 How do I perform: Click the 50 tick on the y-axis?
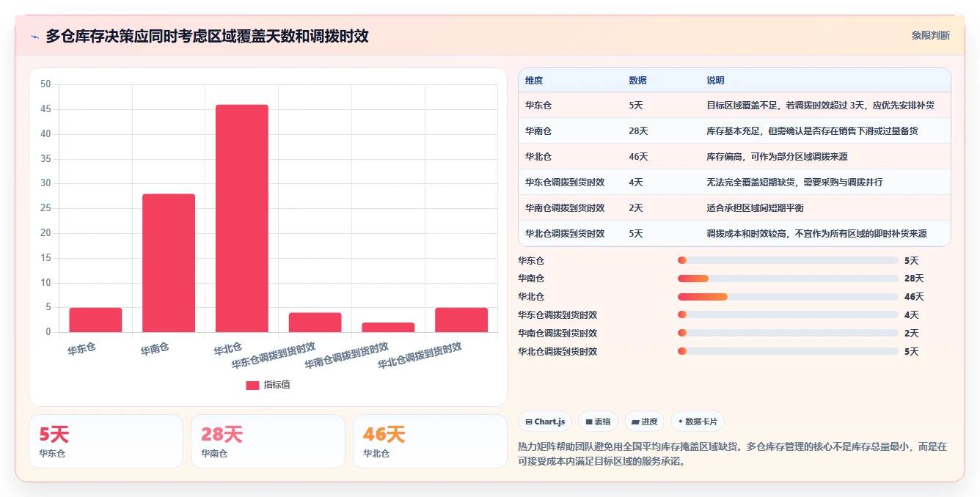[x=45, y=84]
